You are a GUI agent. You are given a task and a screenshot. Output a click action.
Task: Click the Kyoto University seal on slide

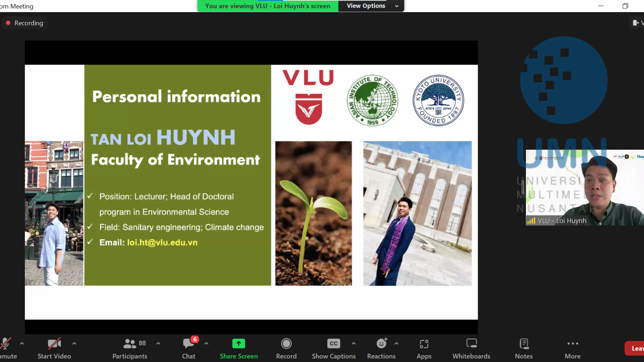pos(438,100)
